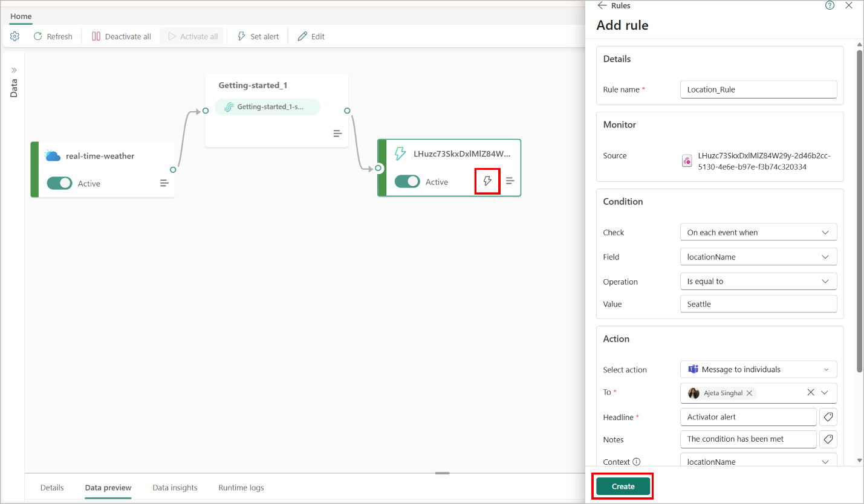
Task: Click the highlighted lightning icon on the LHuzc node
Action: pyautogui.click(x=487, y=181)
